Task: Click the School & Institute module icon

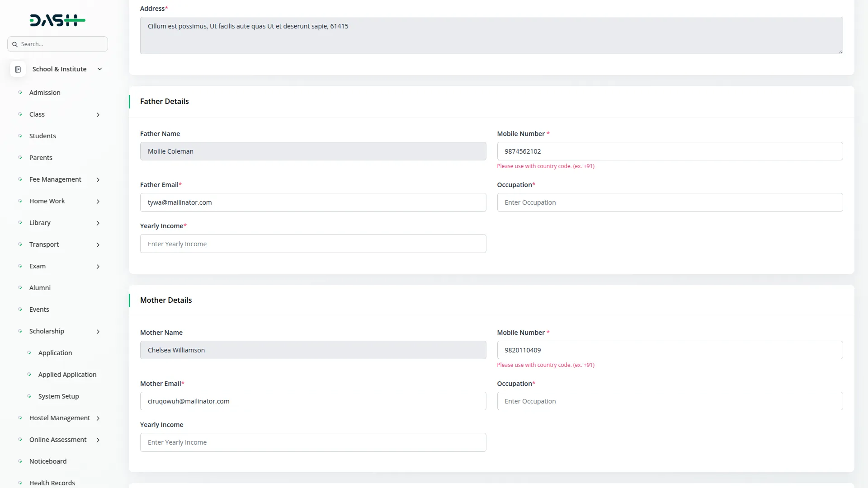Action: 18,69
